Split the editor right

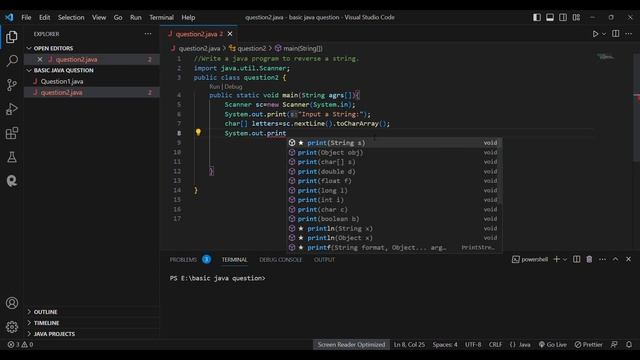point(616,33)
